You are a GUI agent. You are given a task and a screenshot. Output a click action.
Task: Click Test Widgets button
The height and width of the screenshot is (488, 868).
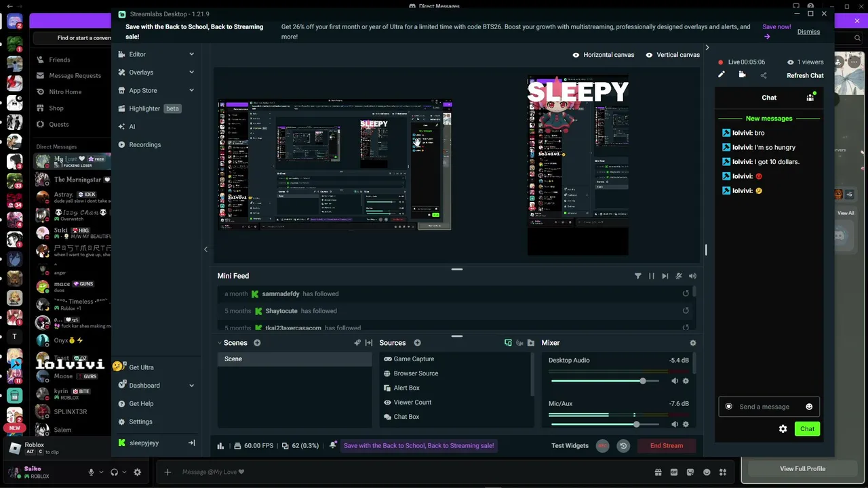(570, 446)
